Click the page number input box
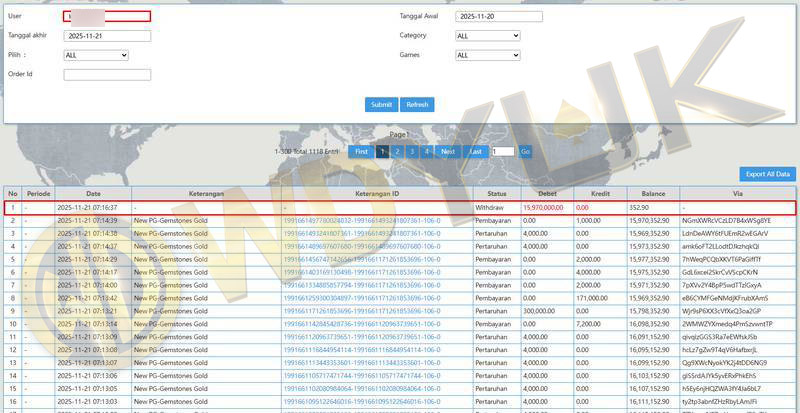 coord(502,151)
